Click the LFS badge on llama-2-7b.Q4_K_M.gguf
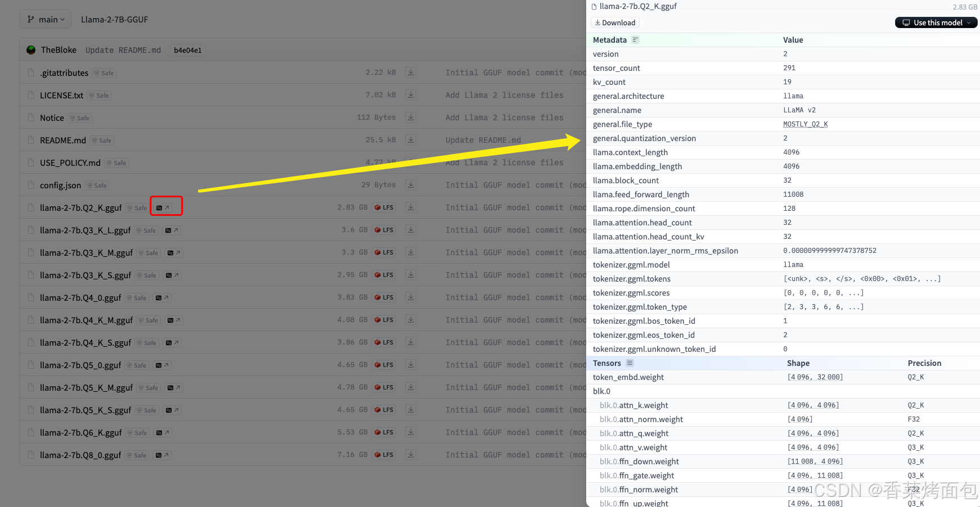Screen dimensions: 980x507 tap(384, 320)
